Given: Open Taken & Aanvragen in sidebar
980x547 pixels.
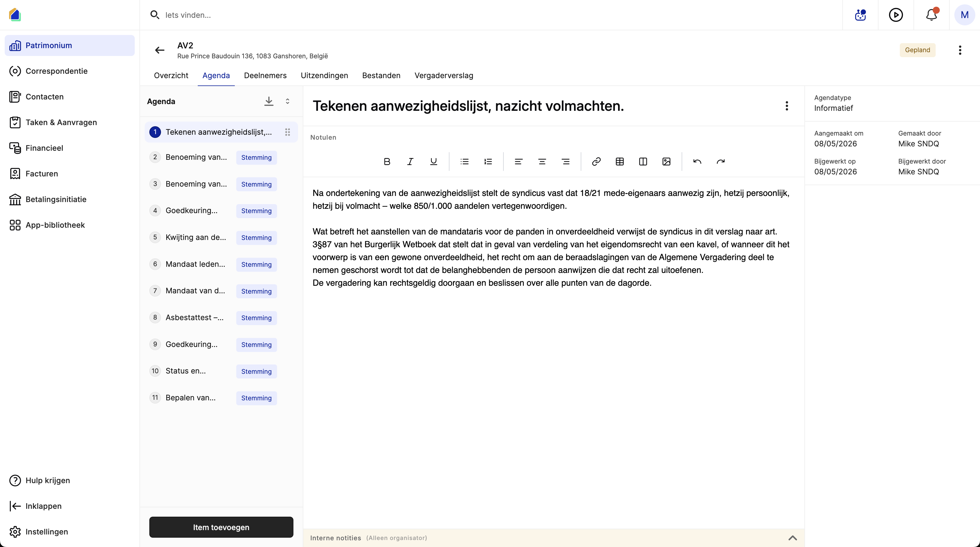Looking at the screenshot, I should click(x=70, y=122).
